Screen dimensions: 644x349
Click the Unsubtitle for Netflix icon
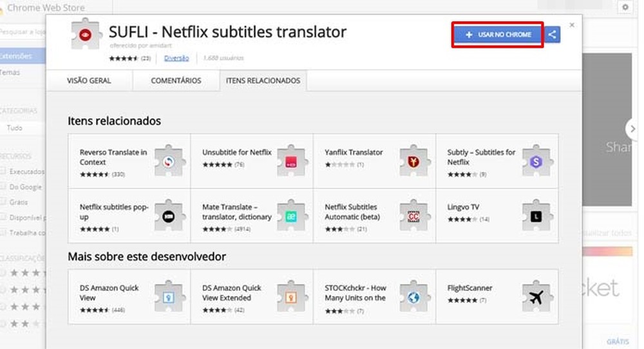click(292, 162)
